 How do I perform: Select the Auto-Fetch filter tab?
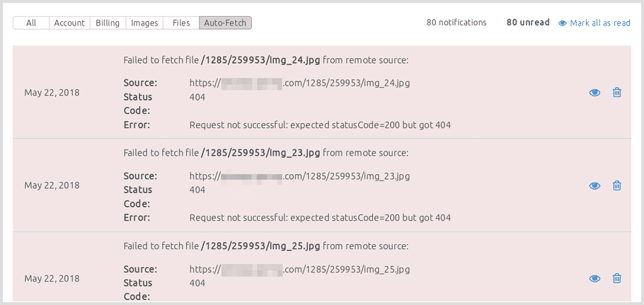pos(225,23)
